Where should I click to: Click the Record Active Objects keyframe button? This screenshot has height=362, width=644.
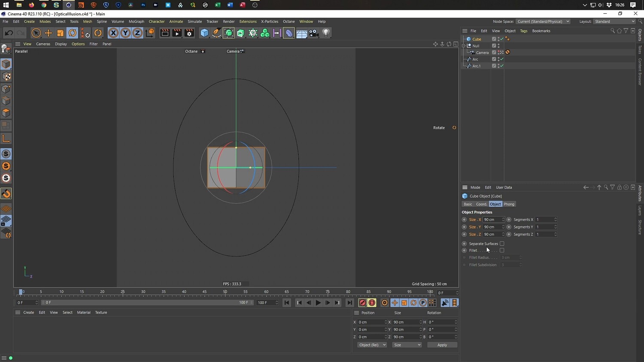coord(362,303)
